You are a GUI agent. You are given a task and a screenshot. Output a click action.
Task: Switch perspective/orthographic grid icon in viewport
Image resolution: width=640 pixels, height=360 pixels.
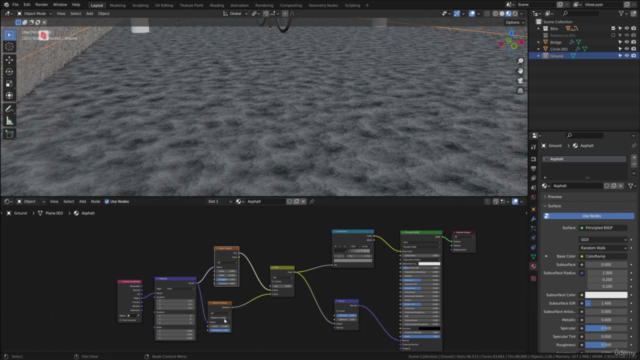[520, 90]
